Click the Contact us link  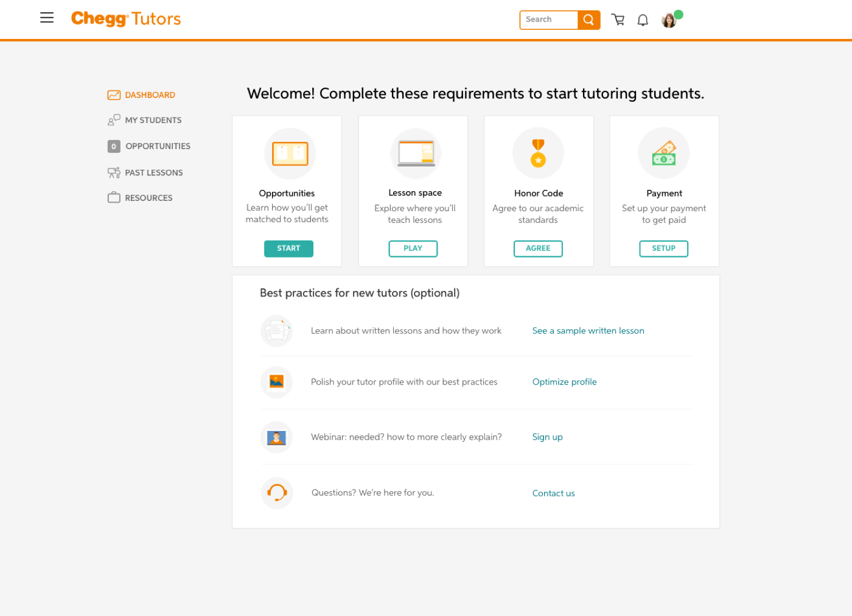554,493
